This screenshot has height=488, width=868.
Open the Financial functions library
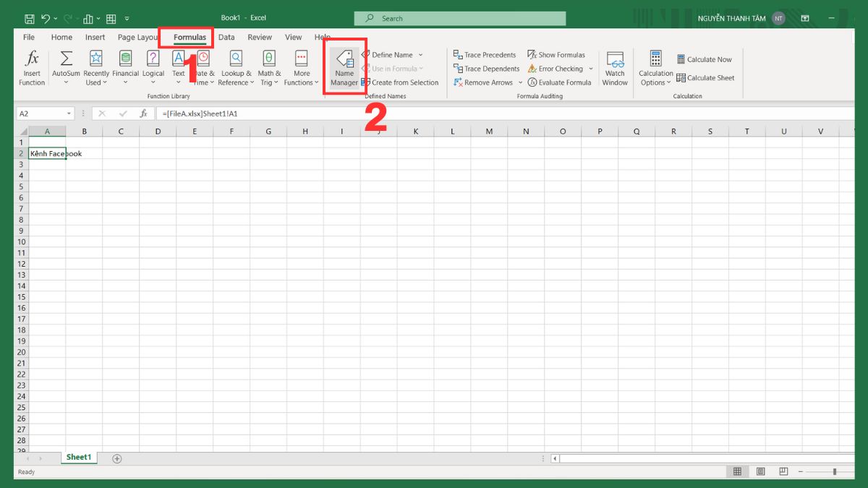point(125,69)
